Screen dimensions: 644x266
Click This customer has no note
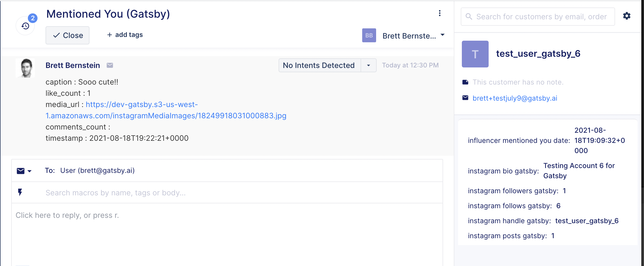click(x=518, y=82)
